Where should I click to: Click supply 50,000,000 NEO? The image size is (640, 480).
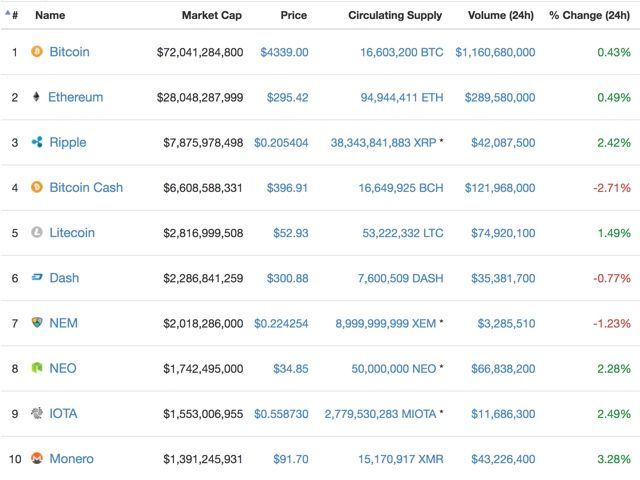point(394,369)
